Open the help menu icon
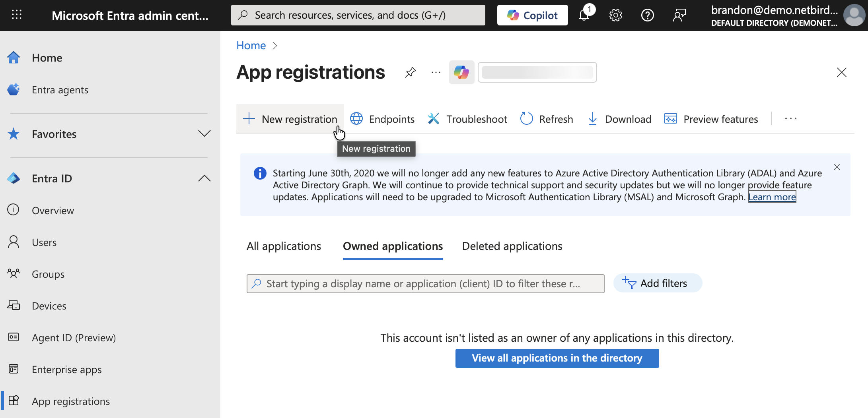Screen dimensions: 868x418 pos(647,15)
